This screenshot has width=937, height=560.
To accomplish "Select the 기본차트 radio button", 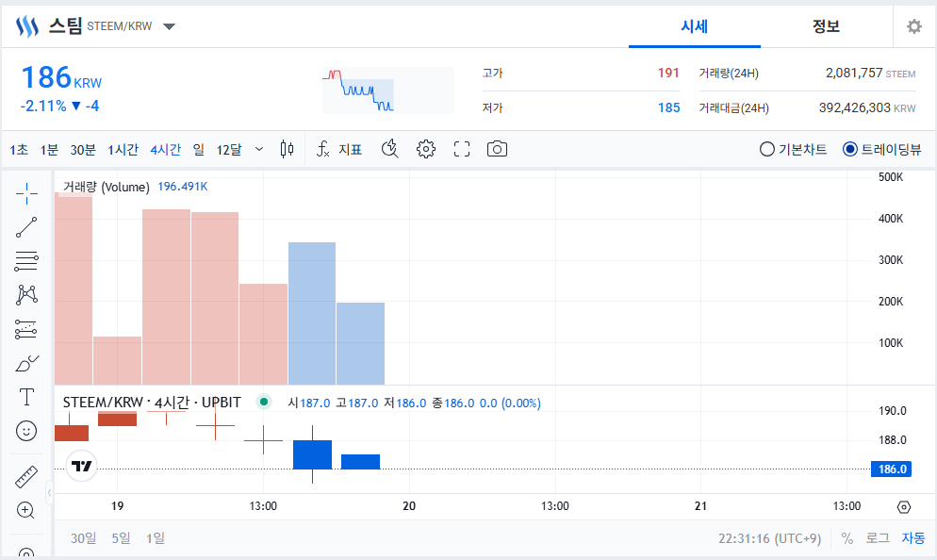I will [x=766, y=149].
